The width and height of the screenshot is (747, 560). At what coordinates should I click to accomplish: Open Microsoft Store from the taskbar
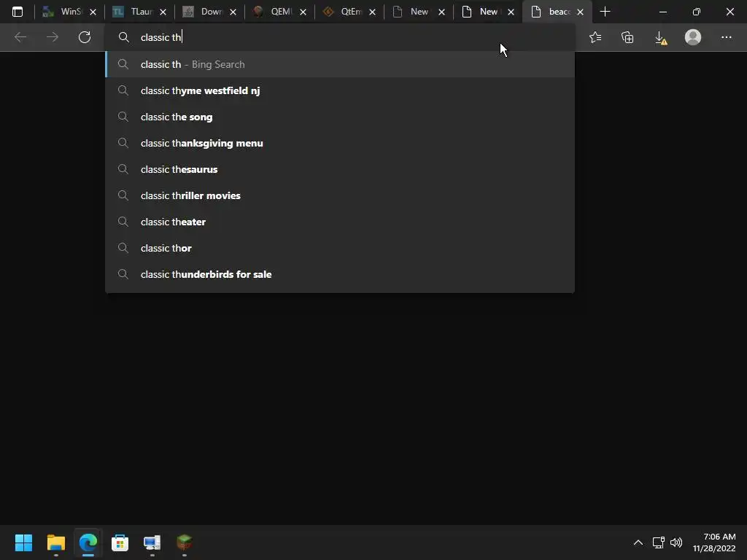click(x=120, y=542)
